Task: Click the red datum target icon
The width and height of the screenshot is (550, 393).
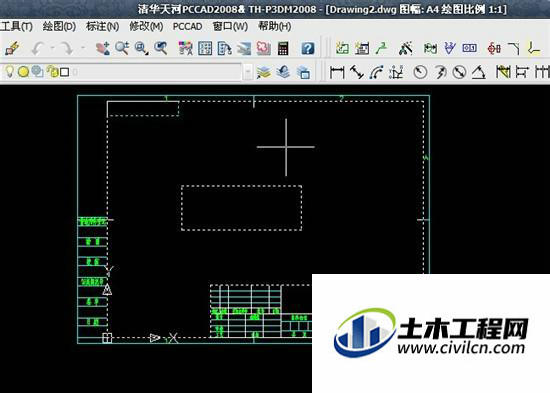Action: (x=494, y=48)
